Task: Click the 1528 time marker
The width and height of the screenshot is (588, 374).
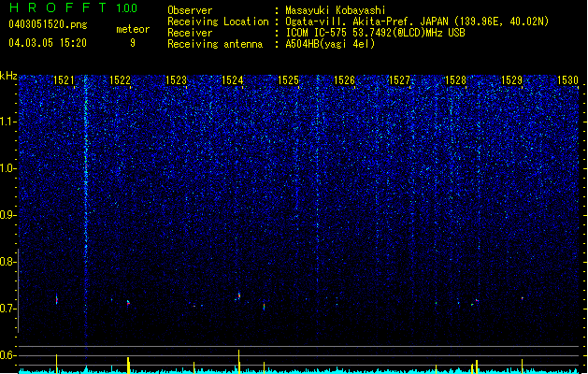Action: (455, 79)
